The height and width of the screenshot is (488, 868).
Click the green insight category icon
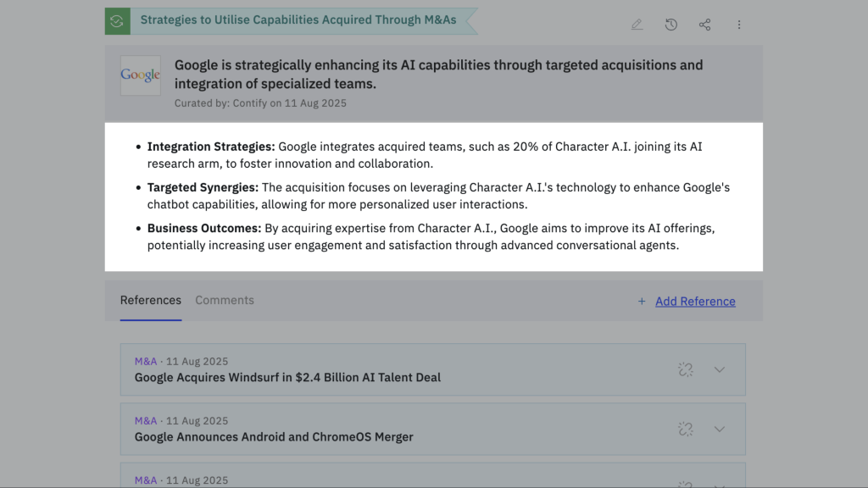click(117, 21)
